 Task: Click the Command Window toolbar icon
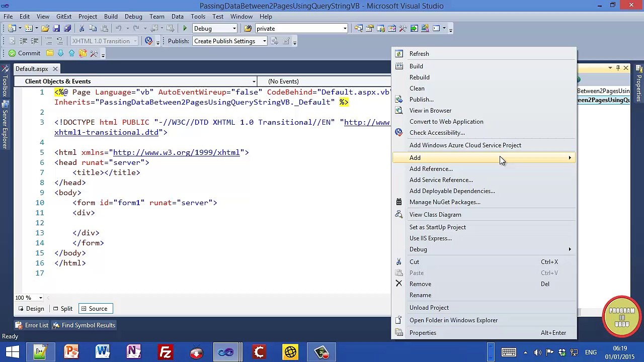[x=436, y=29]
